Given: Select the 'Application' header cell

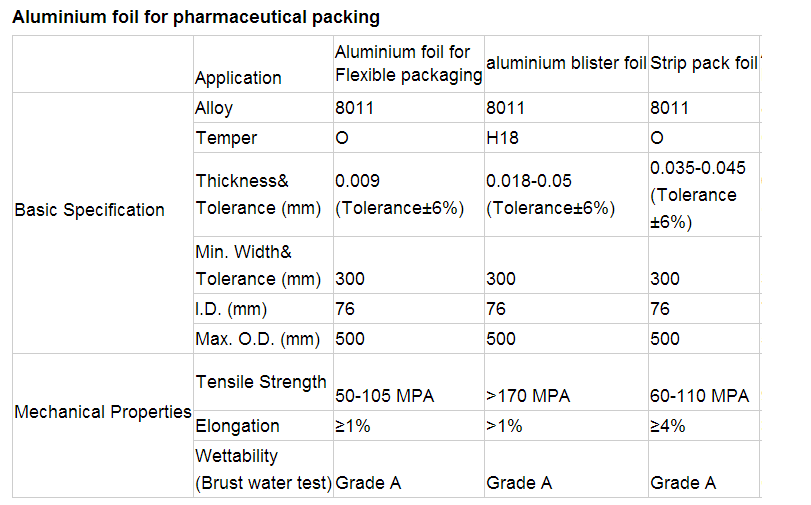Looking at the screenshot, I should pos(238,77).
